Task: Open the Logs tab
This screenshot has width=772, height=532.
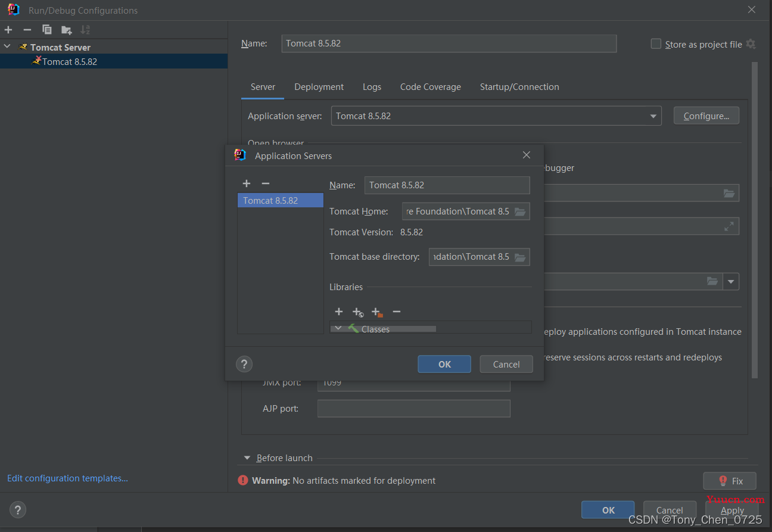Action: 372,87
